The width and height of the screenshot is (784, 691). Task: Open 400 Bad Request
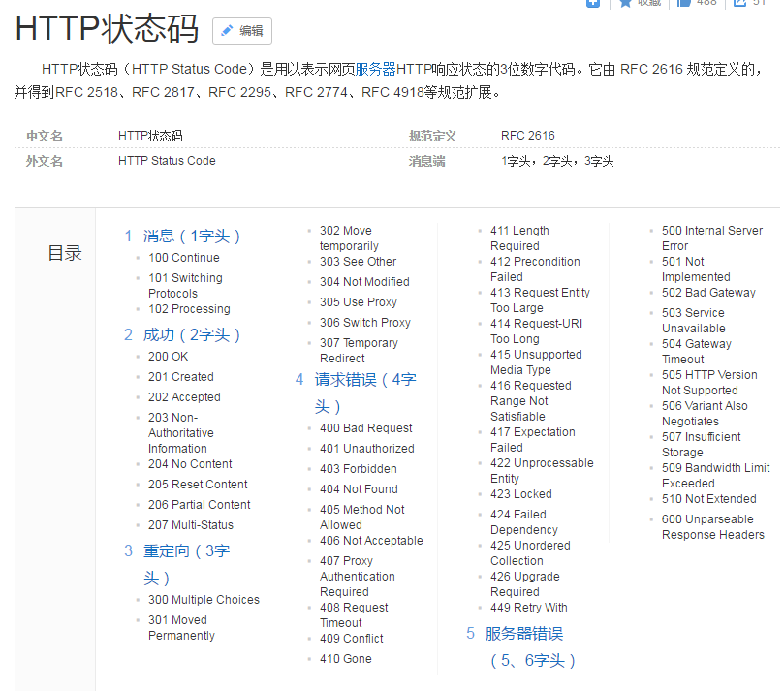pos(366,428)
